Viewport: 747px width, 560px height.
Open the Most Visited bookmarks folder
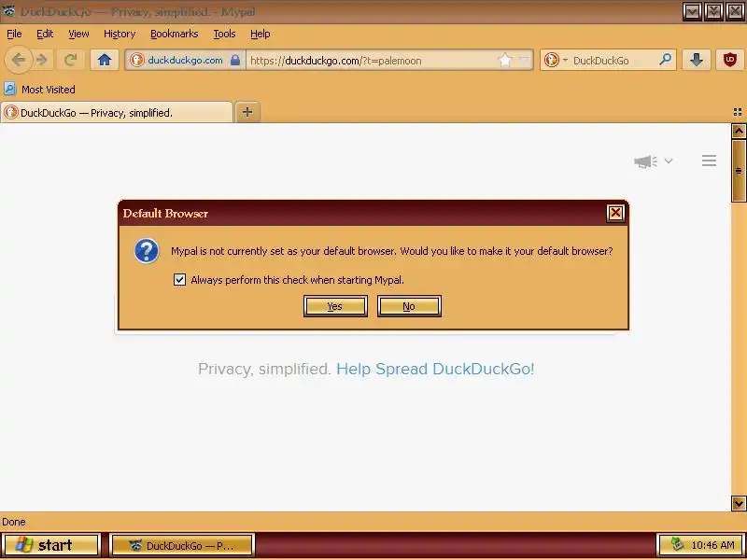pyautogui.click(x=39, y=89)
